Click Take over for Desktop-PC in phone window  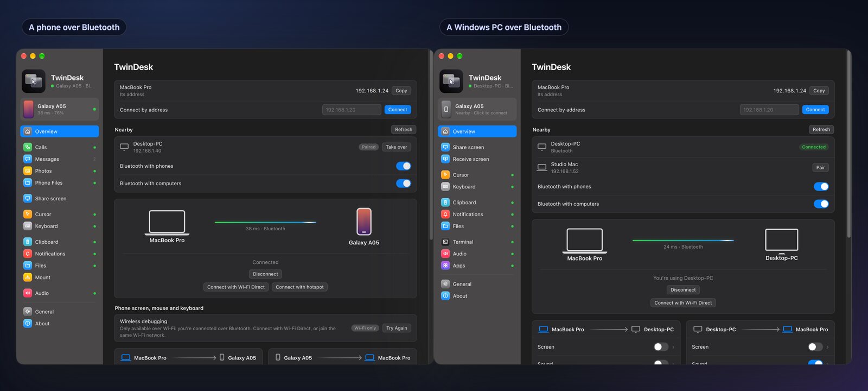[x=397, y=147]
